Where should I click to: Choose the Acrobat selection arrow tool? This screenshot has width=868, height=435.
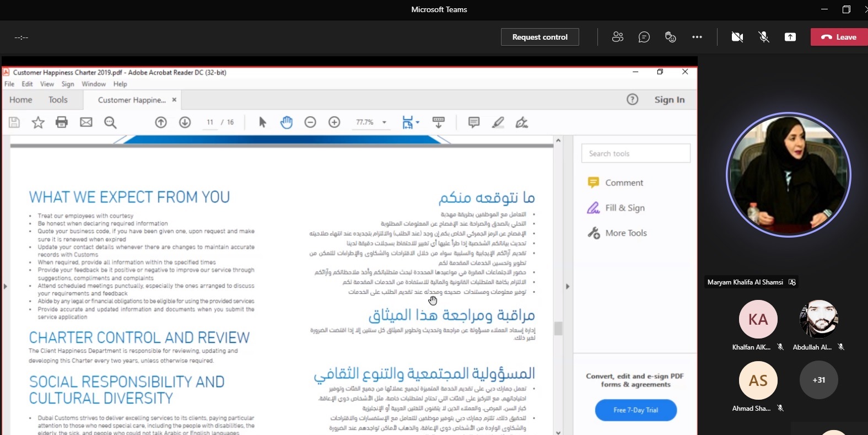click(x=262, y=122)
